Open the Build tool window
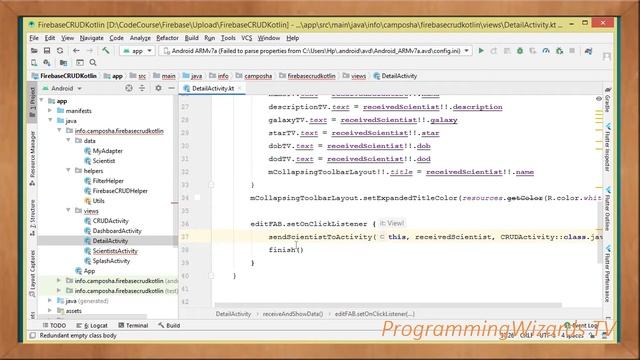640x360 pixels. click(169, 325)
